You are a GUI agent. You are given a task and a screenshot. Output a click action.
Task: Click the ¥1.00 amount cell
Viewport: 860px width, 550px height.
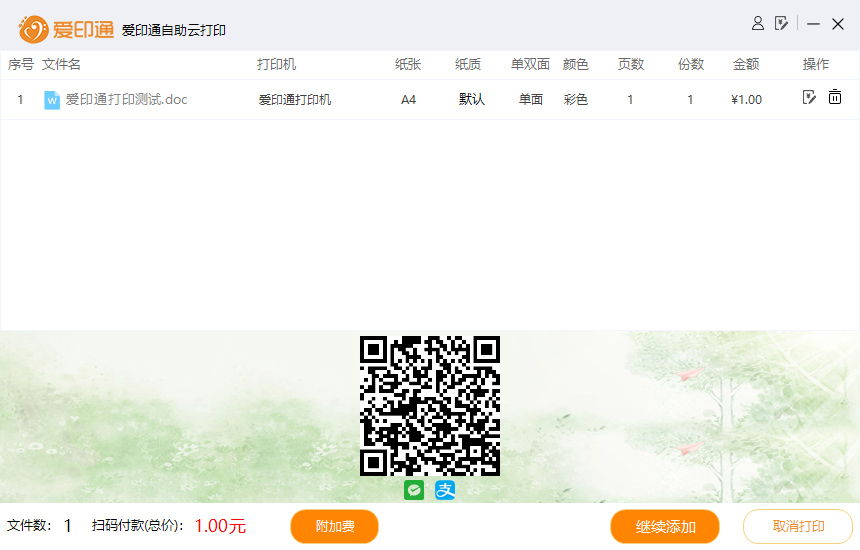pyautogui.click(x=746, y=100)
